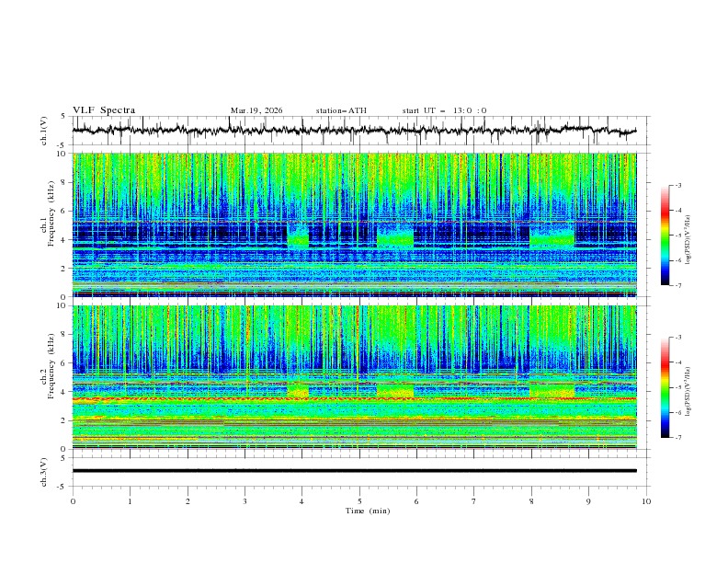Click the ch.3 flat black voltage trace

click(x=354, y=471)
